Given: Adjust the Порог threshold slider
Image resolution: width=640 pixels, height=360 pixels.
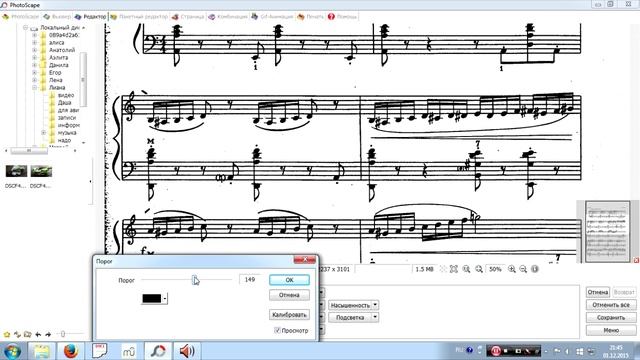Looking at the screenshot, I should pos(195,280).
